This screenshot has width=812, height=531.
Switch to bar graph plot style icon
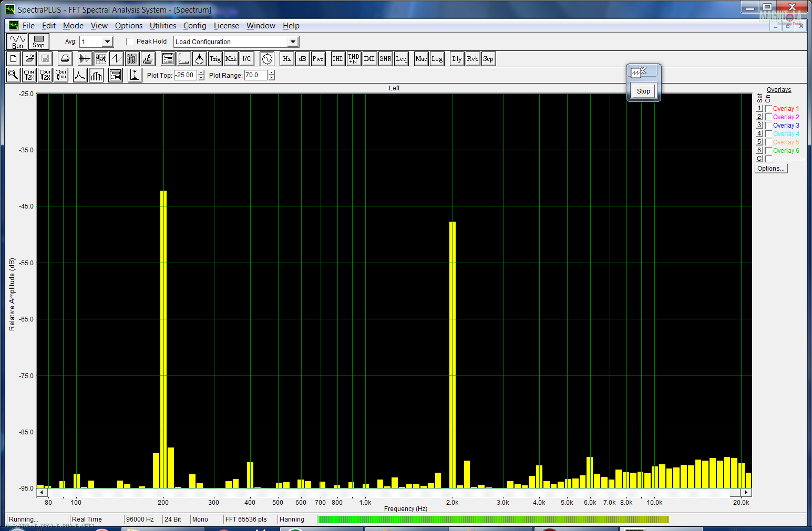click(x=96, y=75)
